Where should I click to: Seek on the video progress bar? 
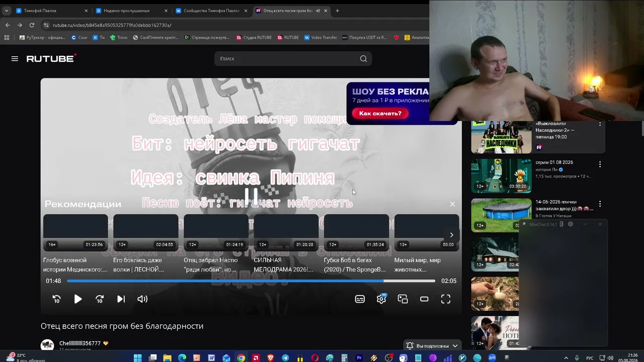(x=251, y=281)
